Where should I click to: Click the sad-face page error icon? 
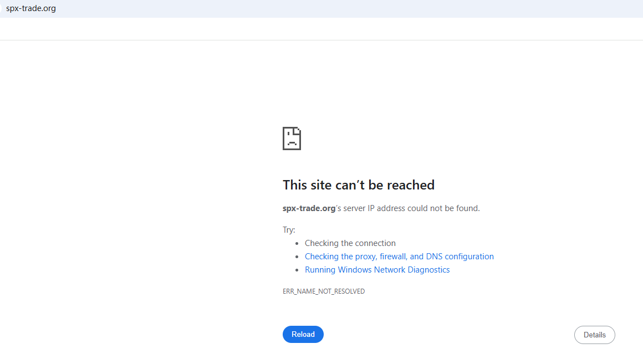click(x=292, y=139)
